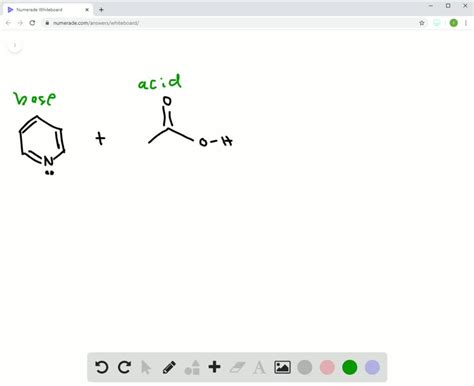Screen dimensions: 474x386
Task: Switch to the Numerade Whiteboard tab
Action: (x=48, y=10)
